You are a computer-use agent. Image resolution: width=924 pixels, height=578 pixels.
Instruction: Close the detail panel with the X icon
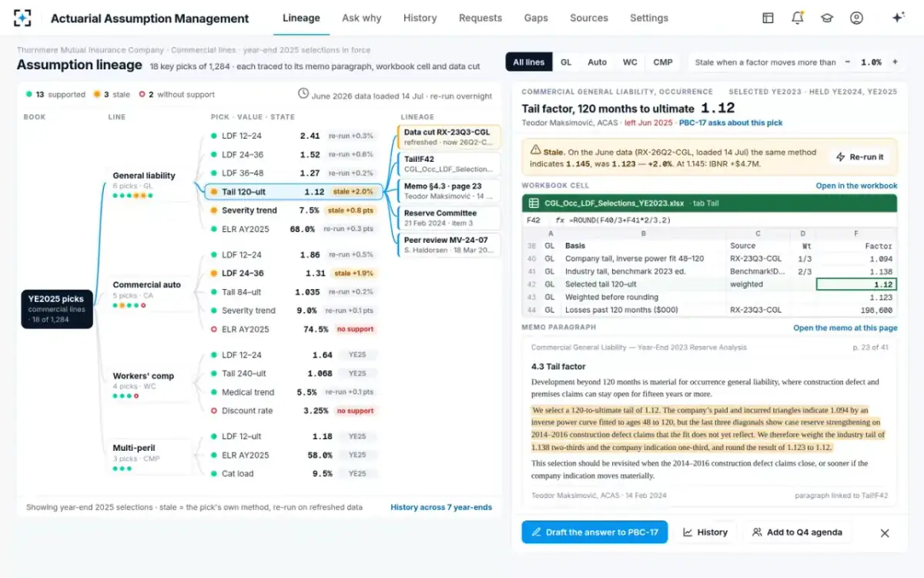[x=885, y=533]
